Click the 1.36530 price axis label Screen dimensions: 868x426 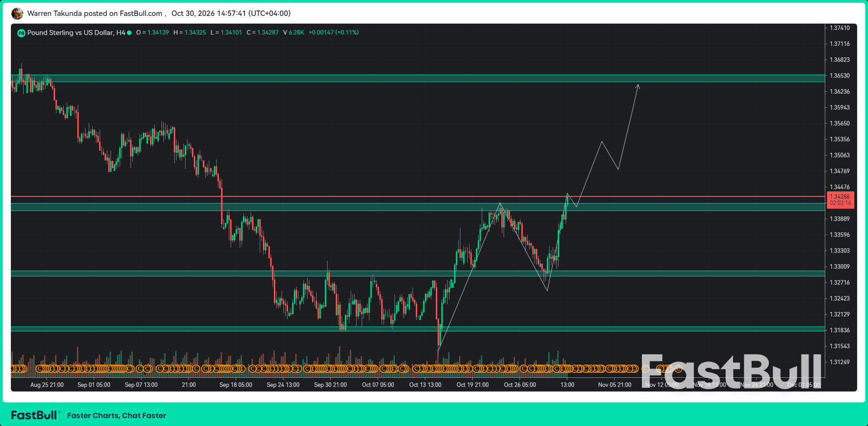click(x=840, y=75)
